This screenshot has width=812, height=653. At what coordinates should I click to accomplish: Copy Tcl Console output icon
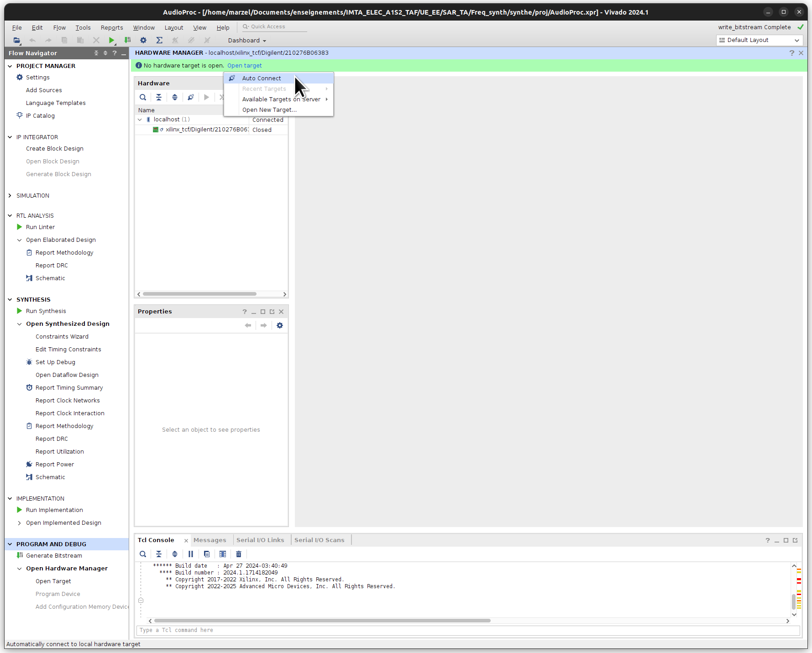(207, 554)
